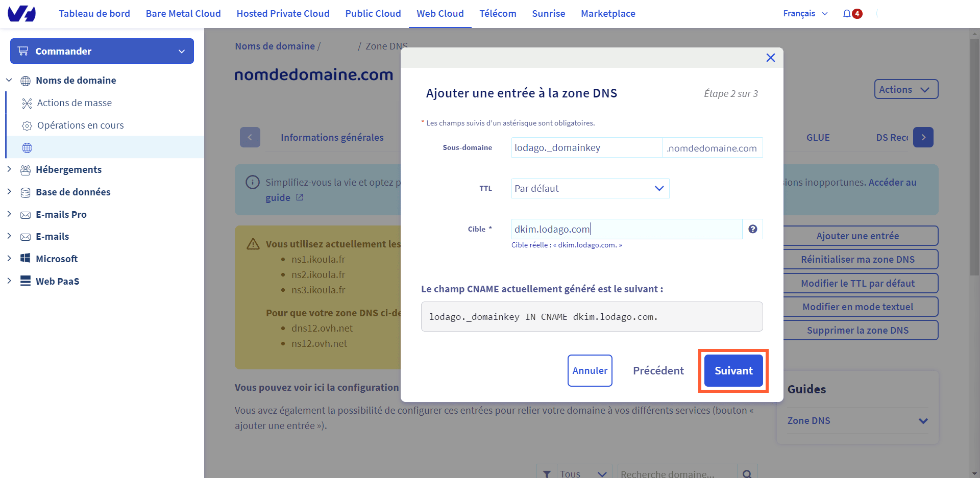Viewport: 980px width, 478px height.
Task: Expand the Web PaaS section
Action: coord(9,281)
